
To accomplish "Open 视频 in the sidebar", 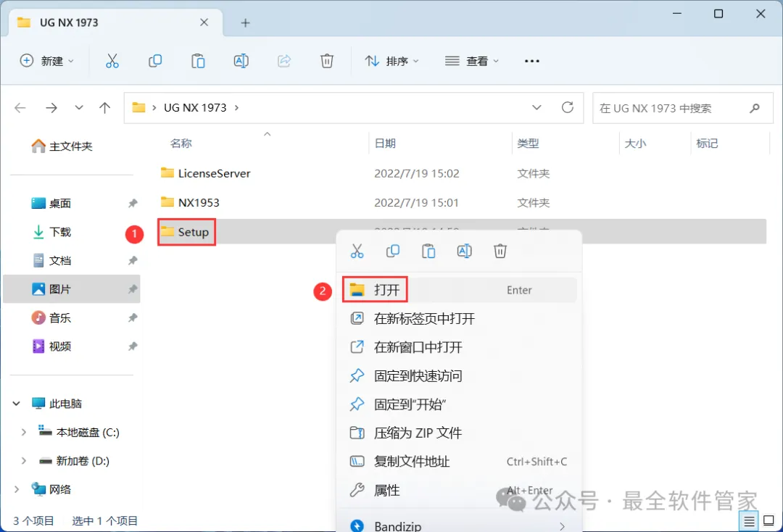I will pyautogui.click(x=51, y=346).
